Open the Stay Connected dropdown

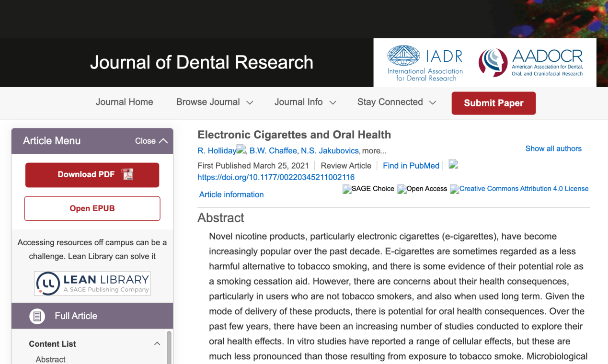coord(396,102)
